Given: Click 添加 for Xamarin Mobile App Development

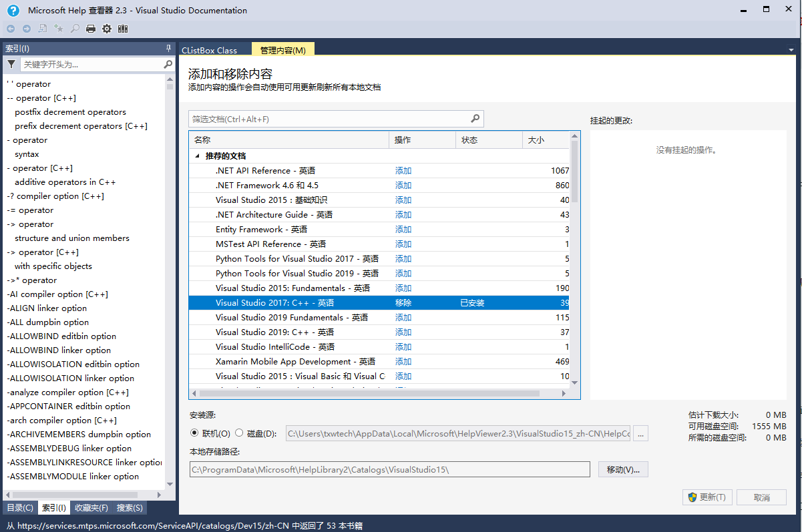Looking at the screenshot, I should [x=403, y=362].
